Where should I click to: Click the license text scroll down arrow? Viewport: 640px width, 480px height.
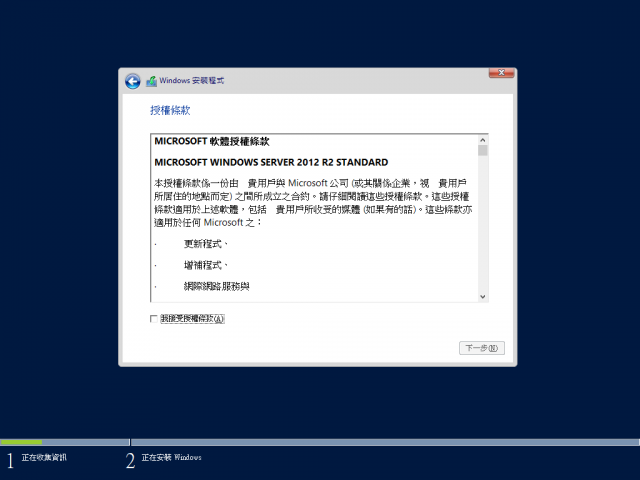pyautogui.click(x=483, y=297)
